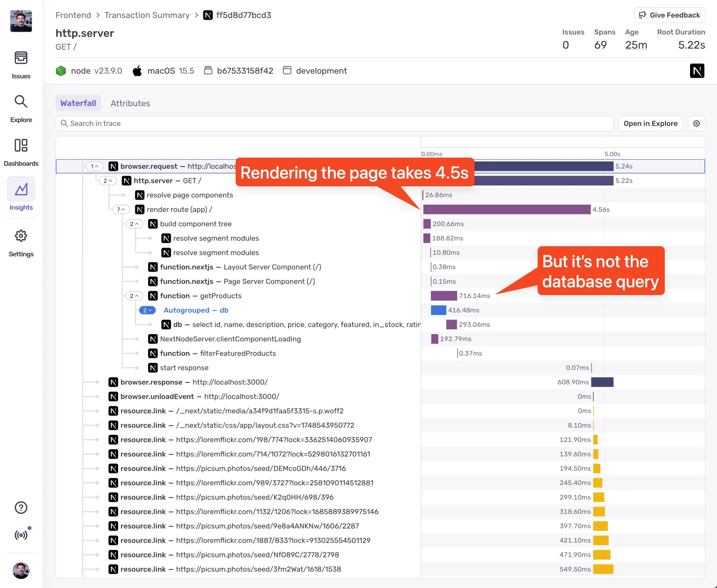Collapse the browser.request span row
The width and height of the screenshot is (717, 588).
[x=95, y=166]
